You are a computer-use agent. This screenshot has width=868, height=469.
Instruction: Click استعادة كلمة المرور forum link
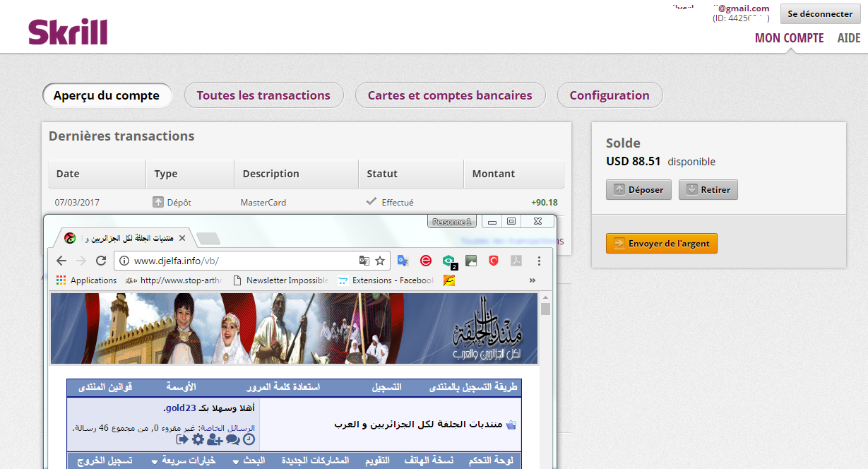[283, 387]
